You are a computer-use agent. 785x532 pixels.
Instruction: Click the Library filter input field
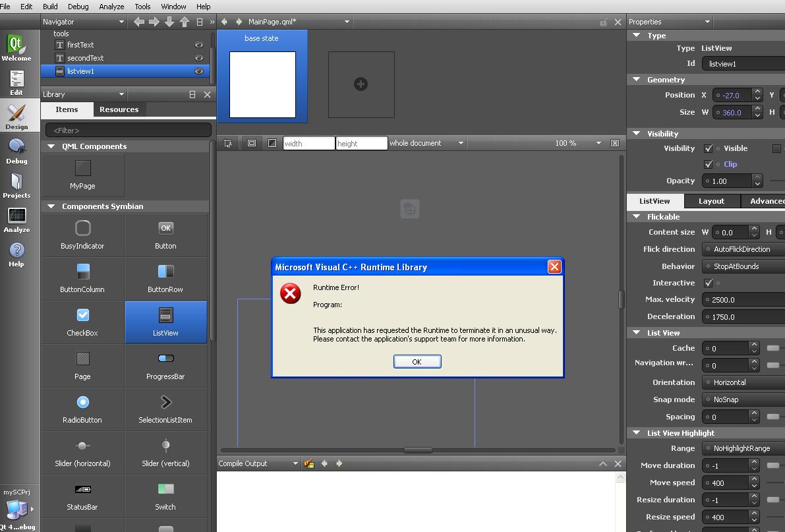tap(129, 131)
